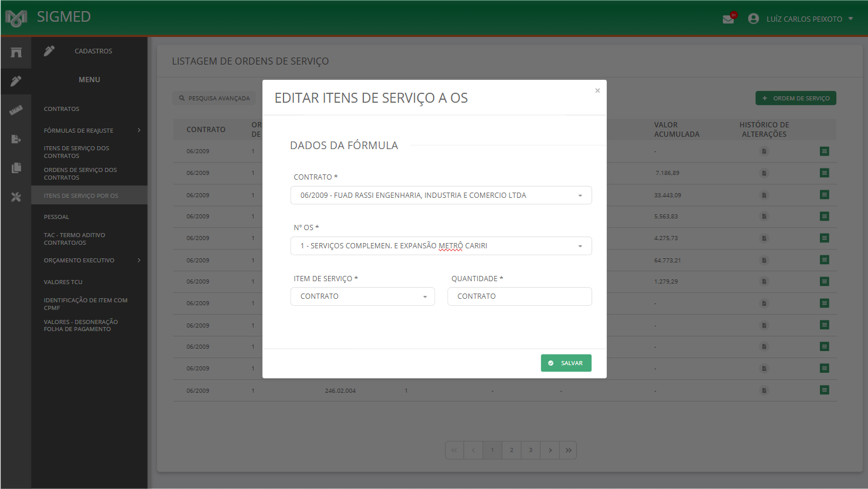Open history icon in the 5.563,83 row
The height and width of the screenshot is (489, 868).
tap(764, 217)
